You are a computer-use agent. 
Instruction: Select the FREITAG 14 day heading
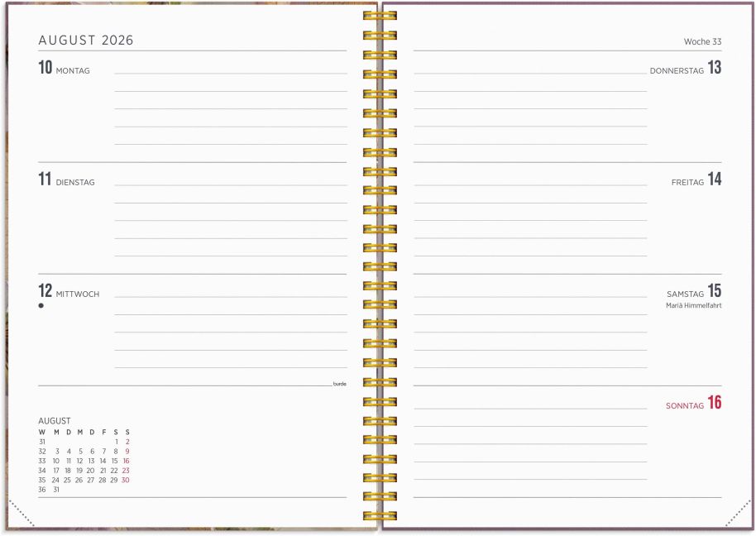tap(696, 179)
